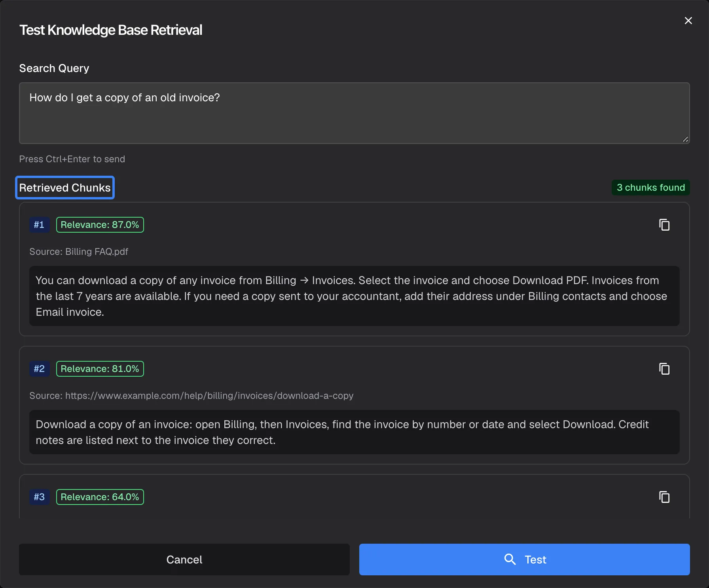Focus the Search Query text area

pyautogui.click(x=354, y=113)
